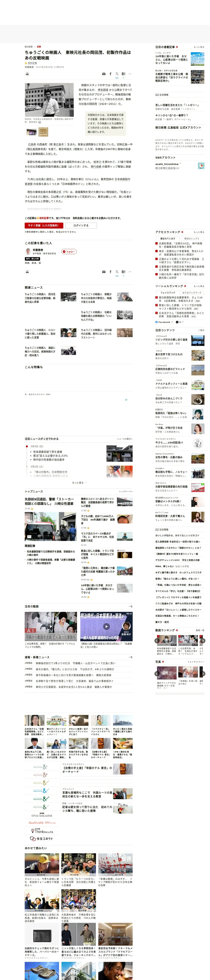Share article by email icon above the photo
This screenshot has width=210, height=980.
point(104,74)
